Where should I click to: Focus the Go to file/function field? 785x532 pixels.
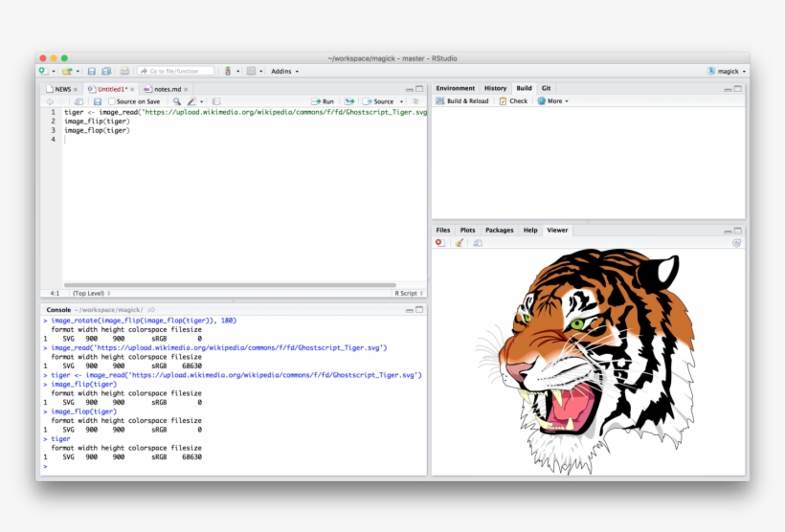[x=176, y=71]
